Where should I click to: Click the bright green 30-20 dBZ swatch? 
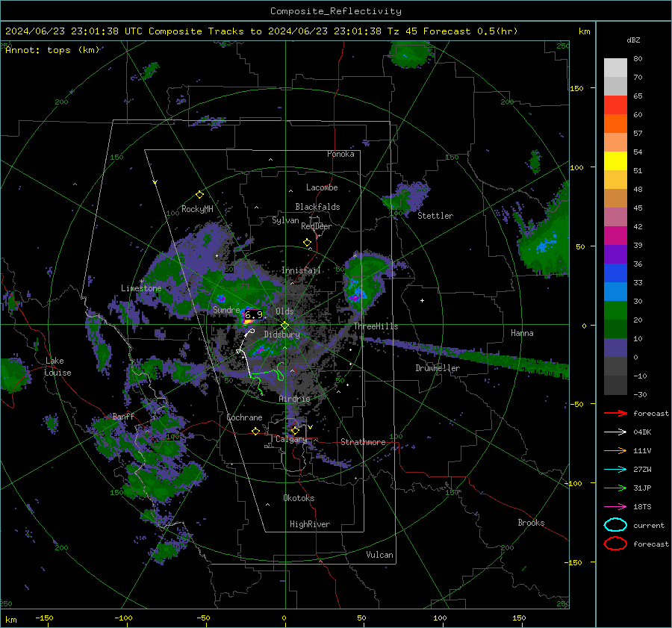point(615,311)
